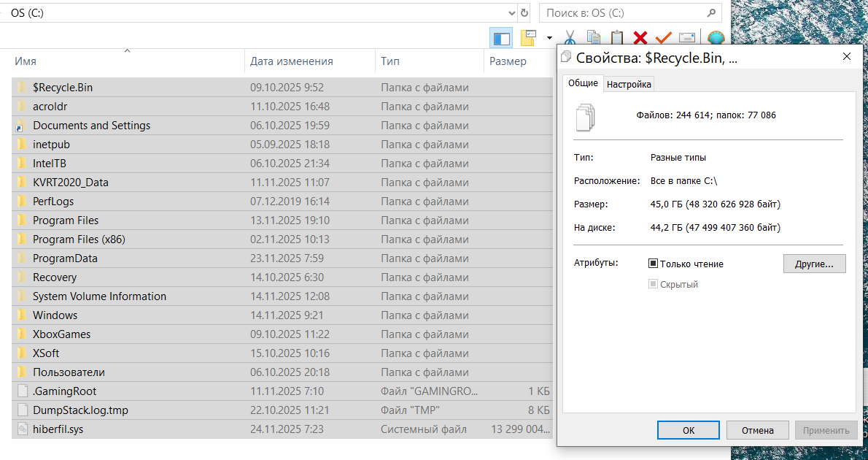Focus the search box for OS (C:)
The image size is (868, 460).
point(630,13)
